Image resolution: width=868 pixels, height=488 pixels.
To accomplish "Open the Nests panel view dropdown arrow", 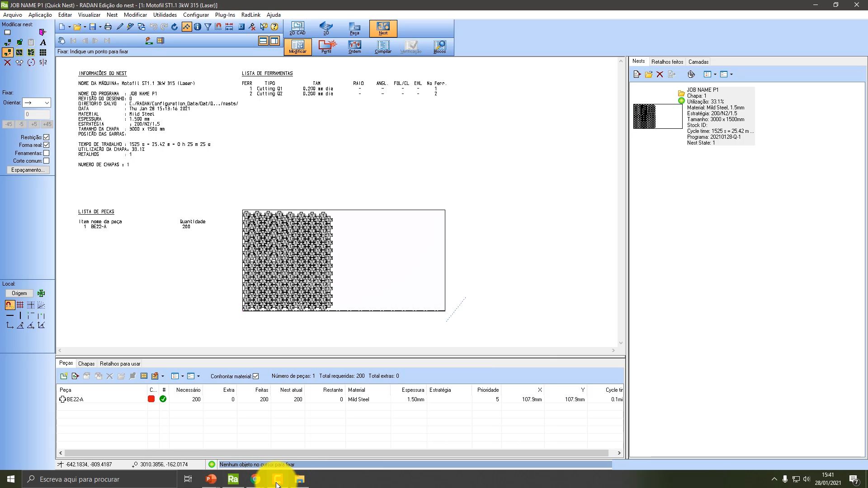I will pos(715,75).
